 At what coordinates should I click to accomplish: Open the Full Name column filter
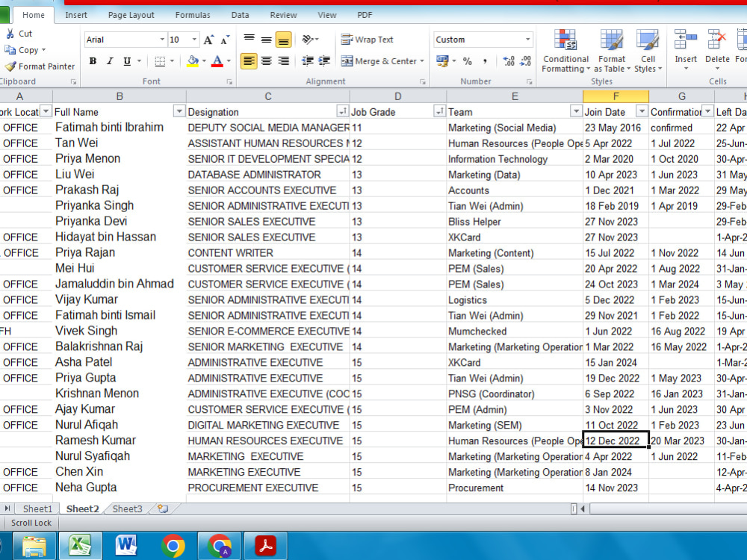[x=179, y=111]
